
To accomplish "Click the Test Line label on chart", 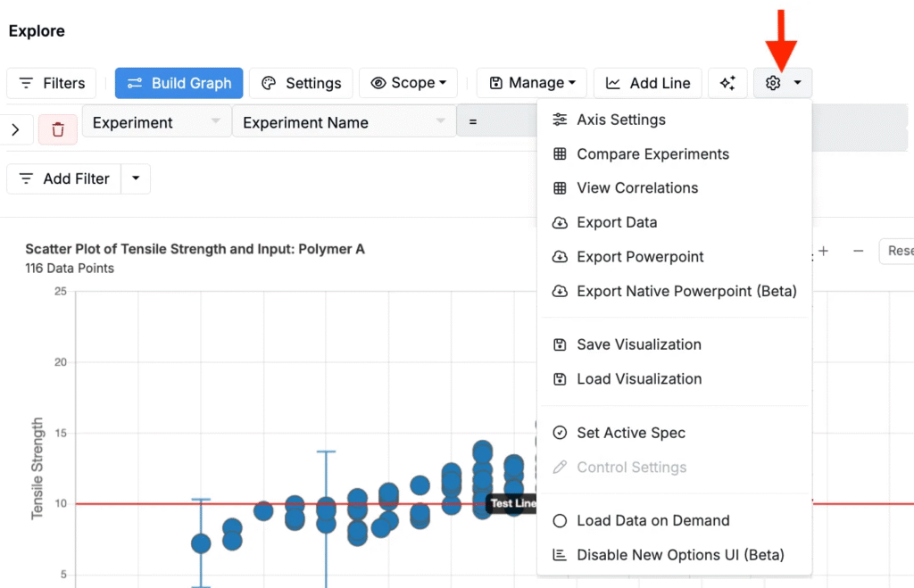I will point(512,504).
